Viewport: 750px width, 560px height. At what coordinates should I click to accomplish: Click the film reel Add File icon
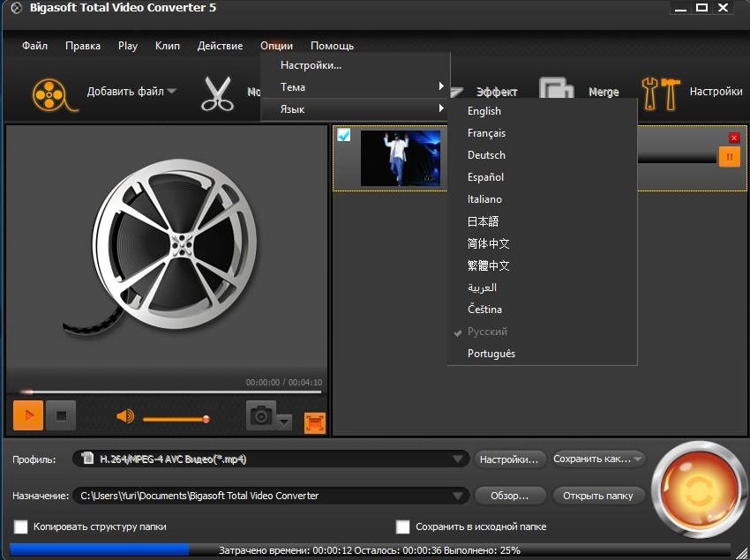54,94
